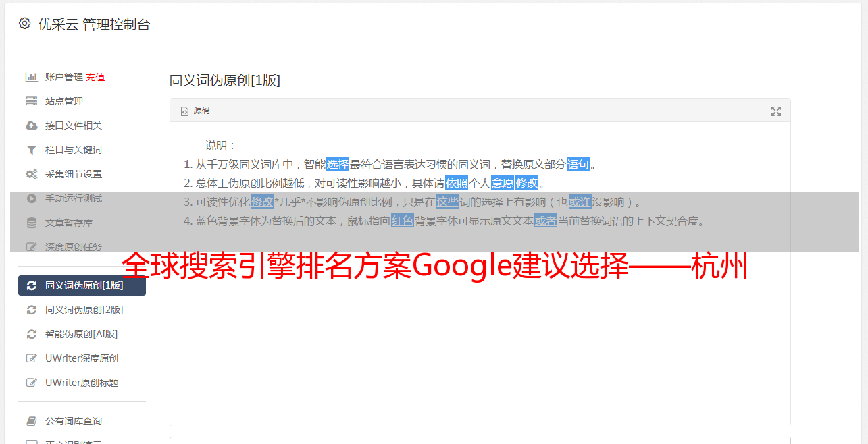Screen dimensions: 868x444
Task: Click the 源码 source code icon
Action: [184, 111]
